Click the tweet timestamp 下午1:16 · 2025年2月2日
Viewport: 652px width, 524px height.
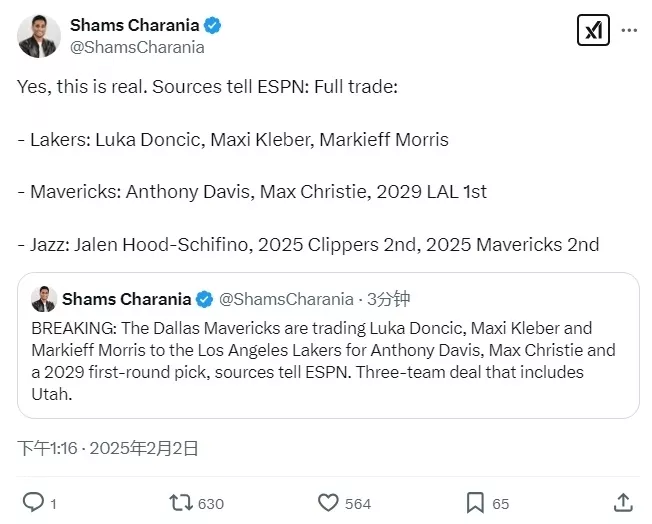(x=108, y=448)
